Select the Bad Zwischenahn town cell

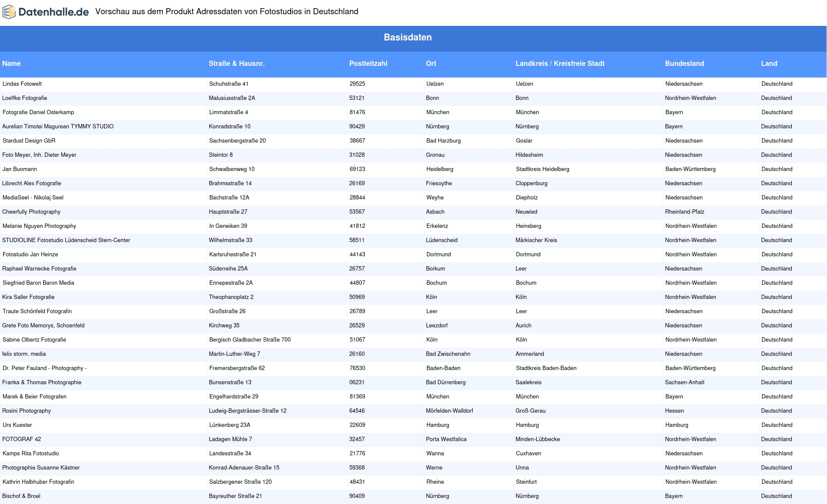tap(448, 354)
